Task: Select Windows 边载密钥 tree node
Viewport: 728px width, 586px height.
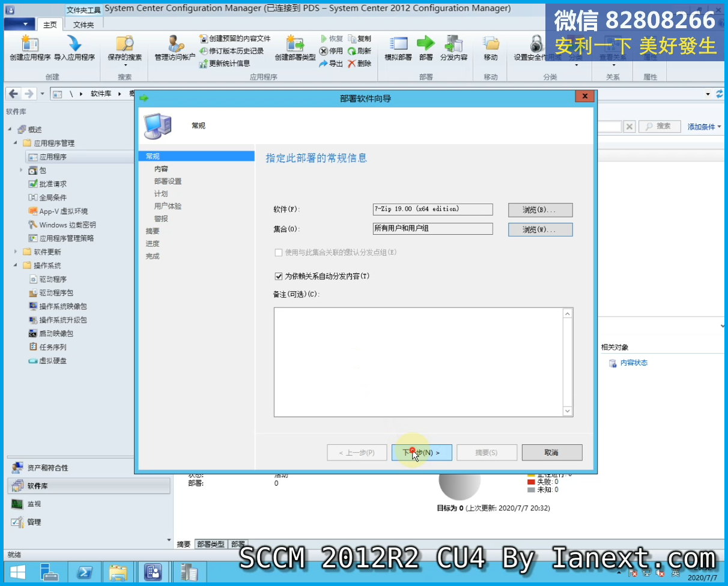Action: pyautogui.click(x=62, y=225)
